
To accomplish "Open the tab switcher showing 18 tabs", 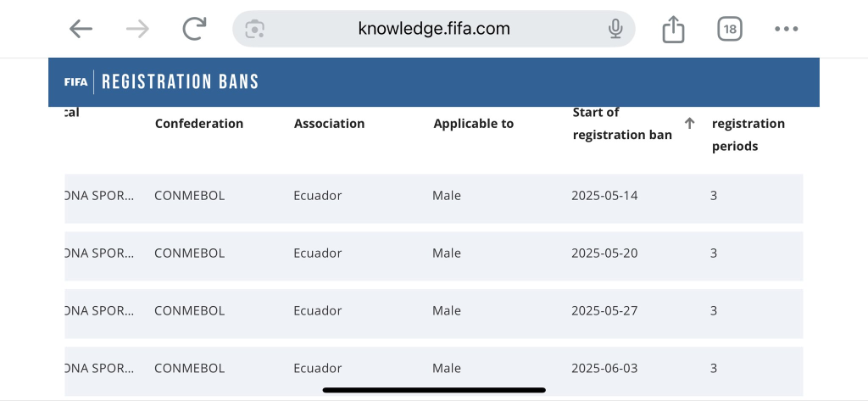I will click(730, 29).
